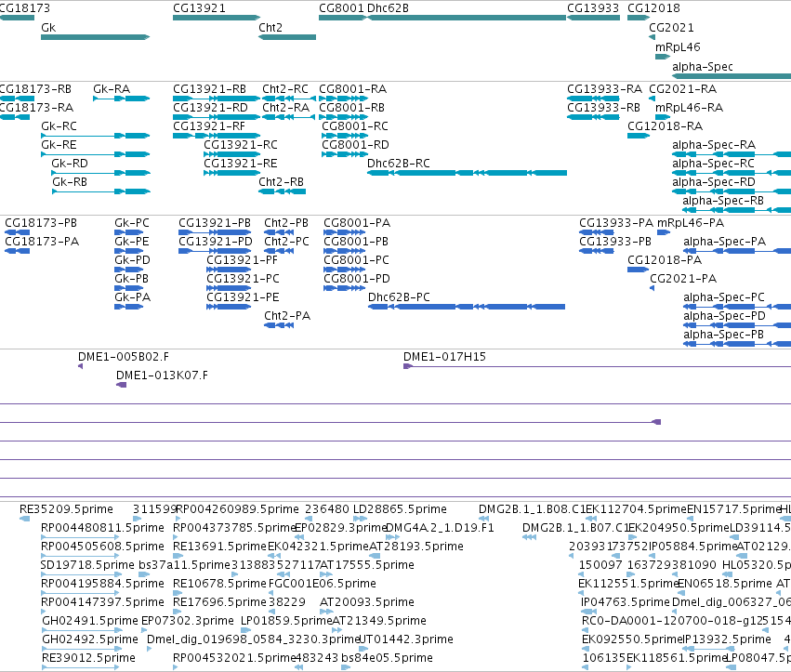Image resolution: width=791 pixels, height=672 pixels.
Task: Open EST SD19718.5prime
Action: tap(87, 564)
